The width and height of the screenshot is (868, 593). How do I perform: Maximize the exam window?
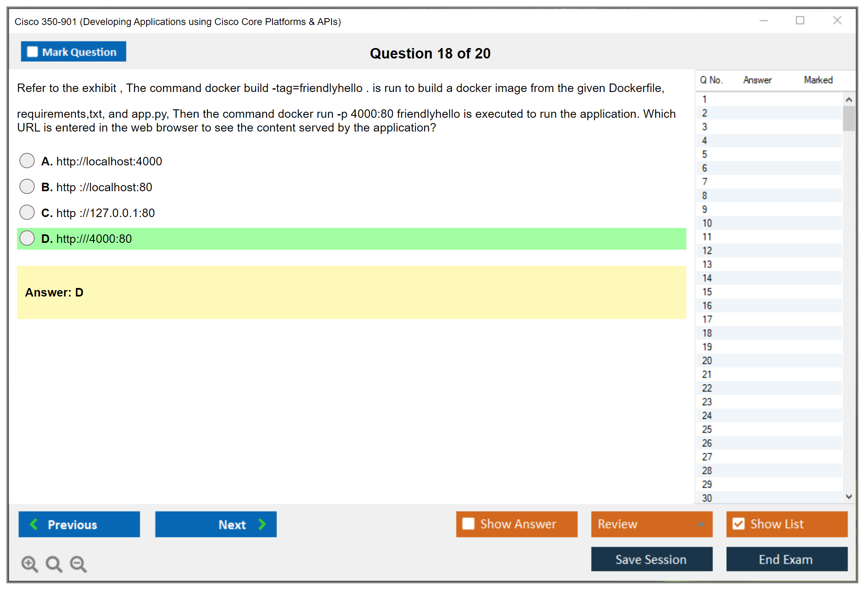800,21
